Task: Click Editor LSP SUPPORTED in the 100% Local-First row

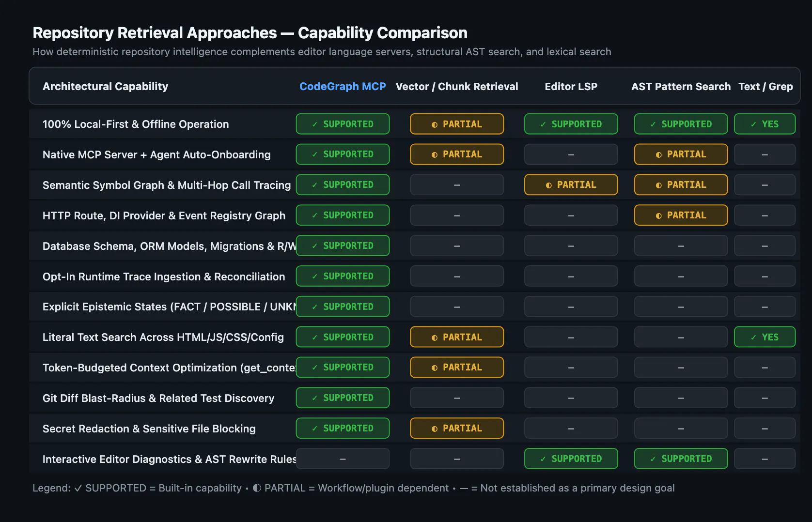Action: (x=571, y=124)
